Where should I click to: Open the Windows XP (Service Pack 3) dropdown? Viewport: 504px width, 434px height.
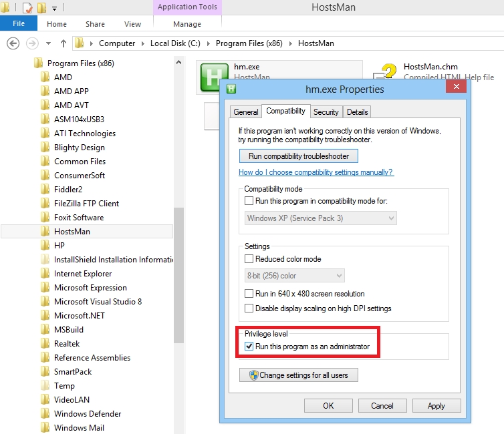click(320, 218)
